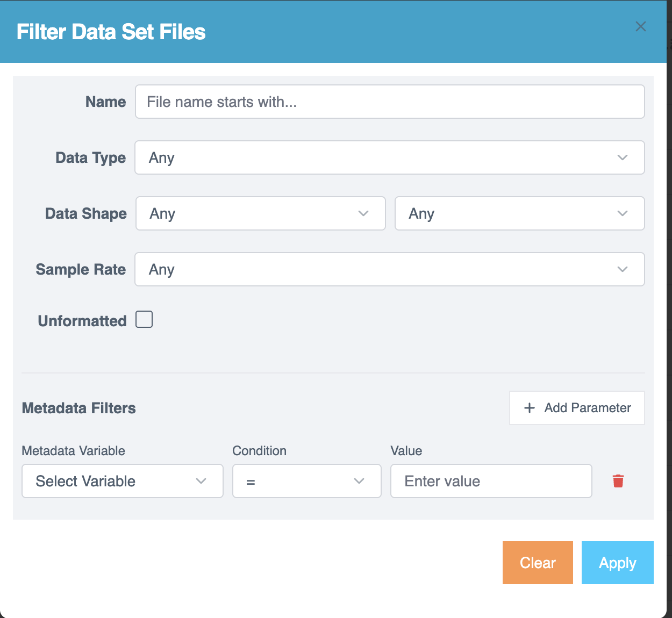Click the second Data Shape dropdown chevron
The image size is (672, 618).
point(622,213)
